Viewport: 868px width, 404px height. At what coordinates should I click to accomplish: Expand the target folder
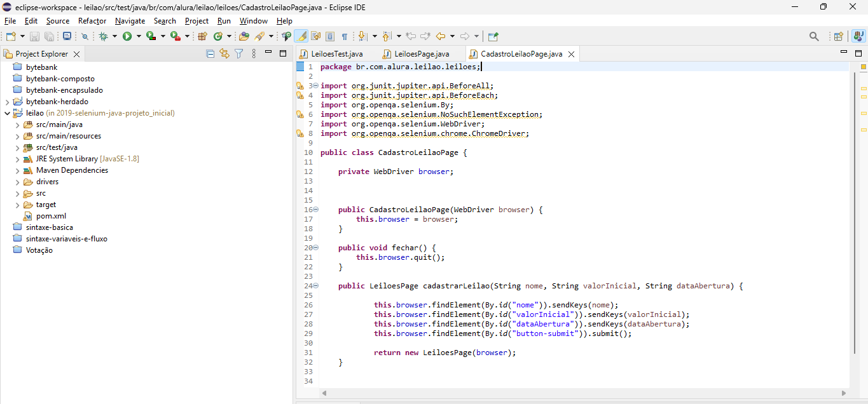(x=17, y=205)
